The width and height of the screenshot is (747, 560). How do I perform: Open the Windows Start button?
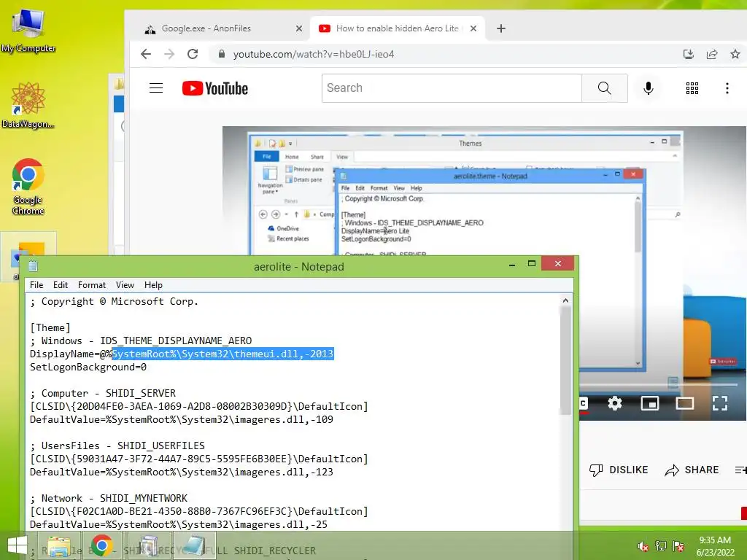(18, 545)
